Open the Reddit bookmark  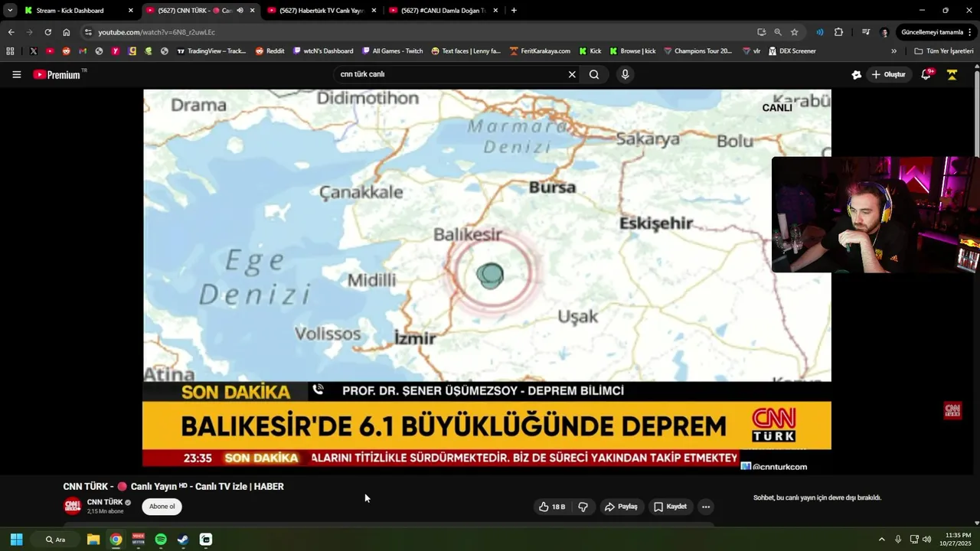tap(269, 51)
